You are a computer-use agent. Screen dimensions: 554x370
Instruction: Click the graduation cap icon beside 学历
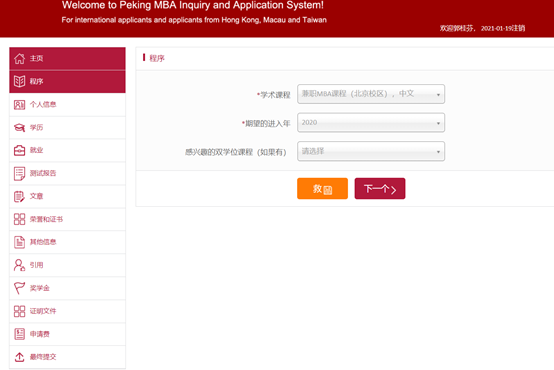[19, 128]
